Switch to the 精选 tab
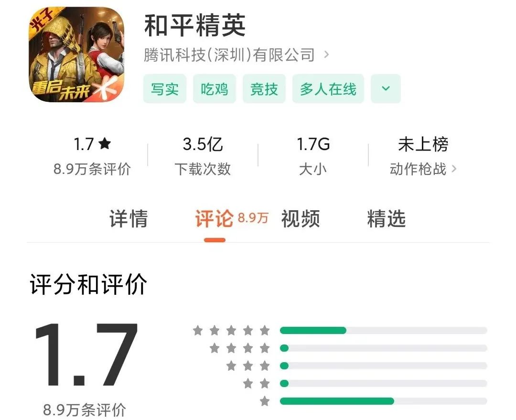This screenshot has height=420, width=516. tap(387, 218)
